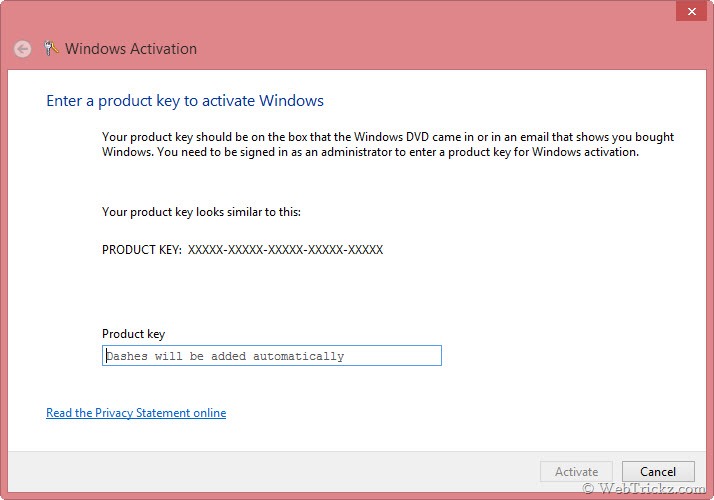Click the Product key field label
The height and width of the screenshot is (500, 714).
[133, 334]
